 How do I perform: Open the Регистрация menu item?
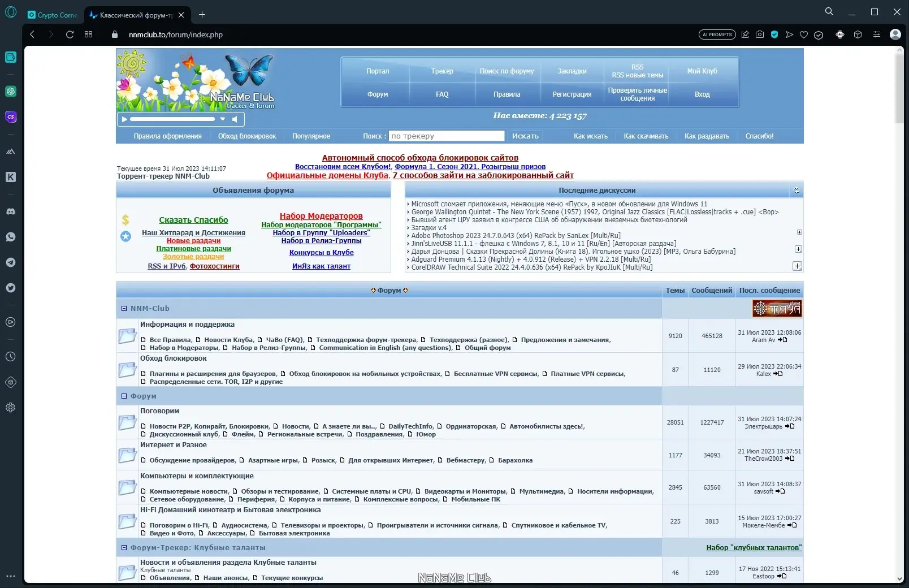(x=572, y=94)
